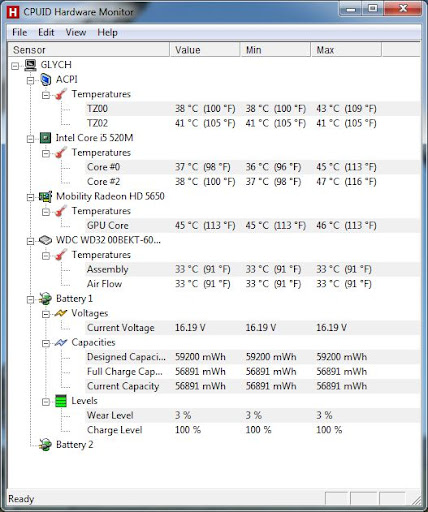Click GPU Core max value 46 °C
Viewport: 428px width, 512px height.
346,226
